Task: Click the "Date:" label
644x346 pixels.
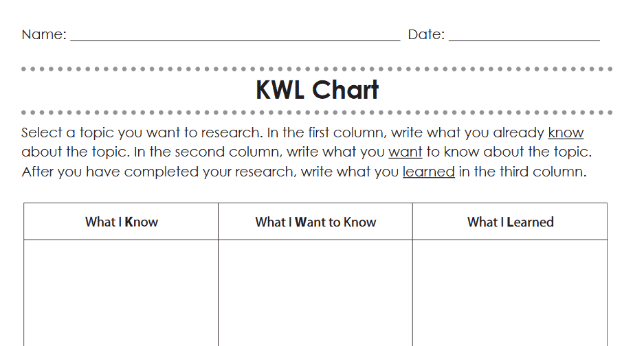Action: (x=426, y=34)
